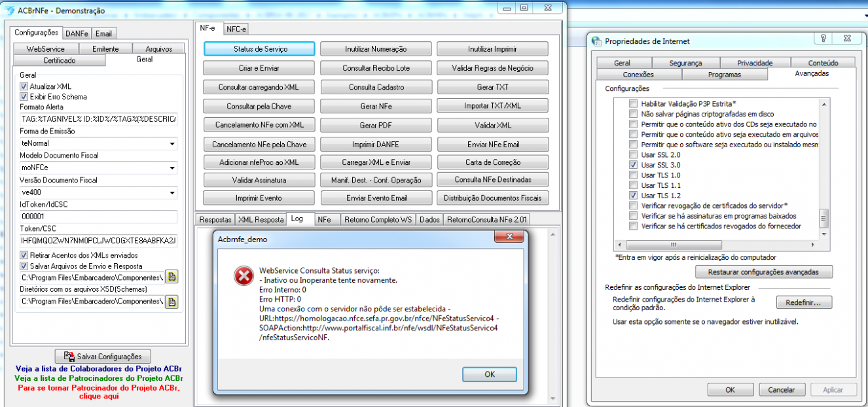Click OK in Internet Properties

(730, 389)
